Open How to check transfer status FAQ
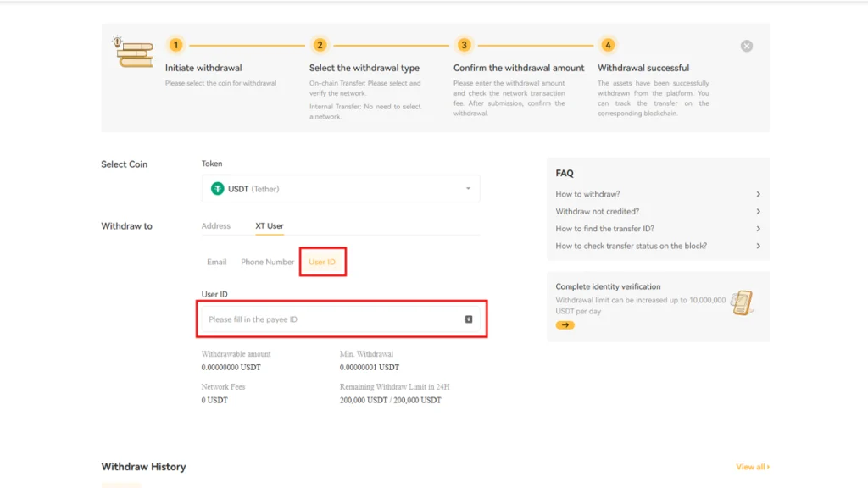 click(658, 246)
